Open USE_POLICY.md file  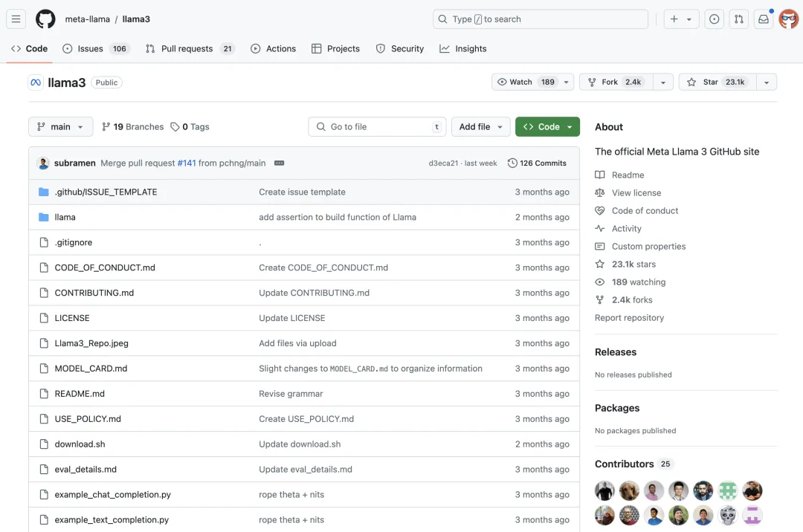pyautogui.click(x=88, y=418)
